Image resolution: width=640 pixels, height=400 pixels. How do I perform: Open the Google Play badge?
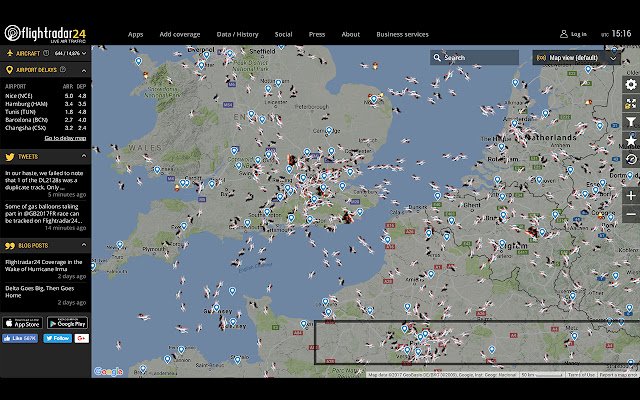67,323
